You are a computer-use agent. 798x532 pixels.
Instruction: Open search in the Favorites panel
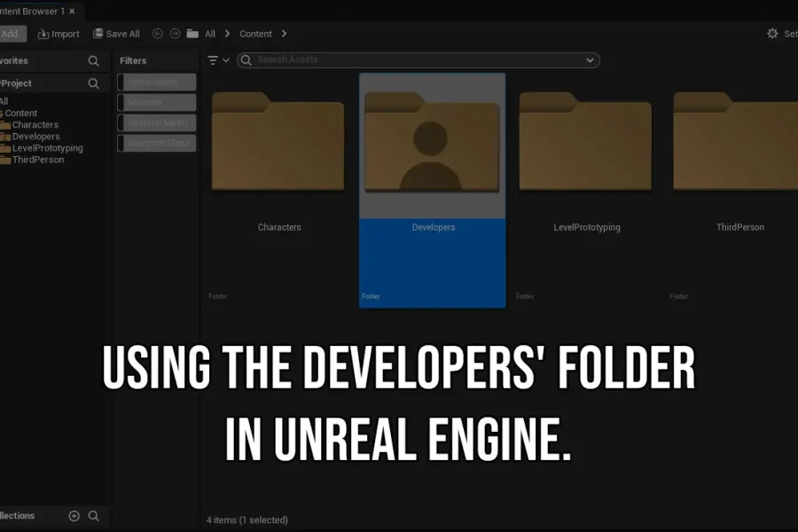tap(94, 61)
